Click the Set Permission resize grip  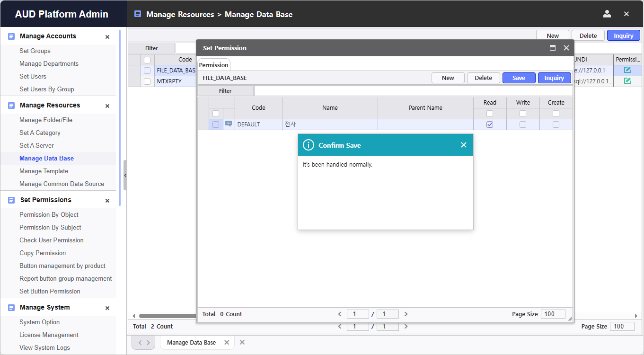[x=570, y=319]
